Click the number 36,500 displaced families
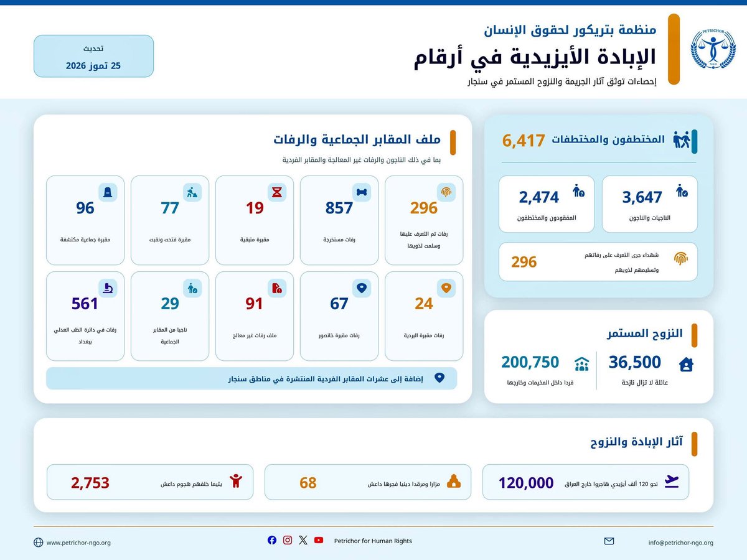Viewport: 747px width, 560px height. [635, 362]
